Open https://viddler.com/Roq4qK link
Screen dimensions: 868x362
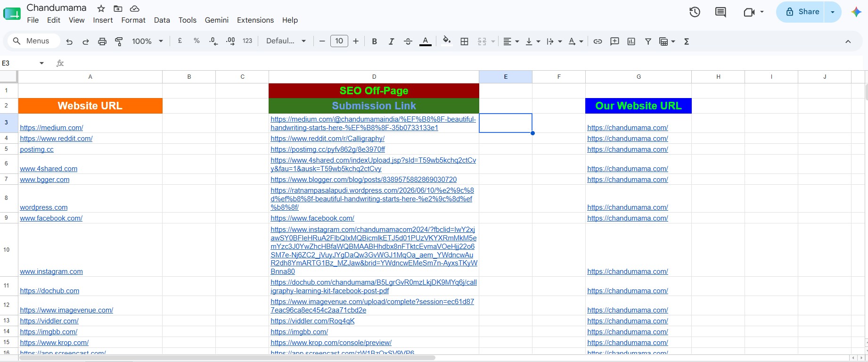pos(312,321)
